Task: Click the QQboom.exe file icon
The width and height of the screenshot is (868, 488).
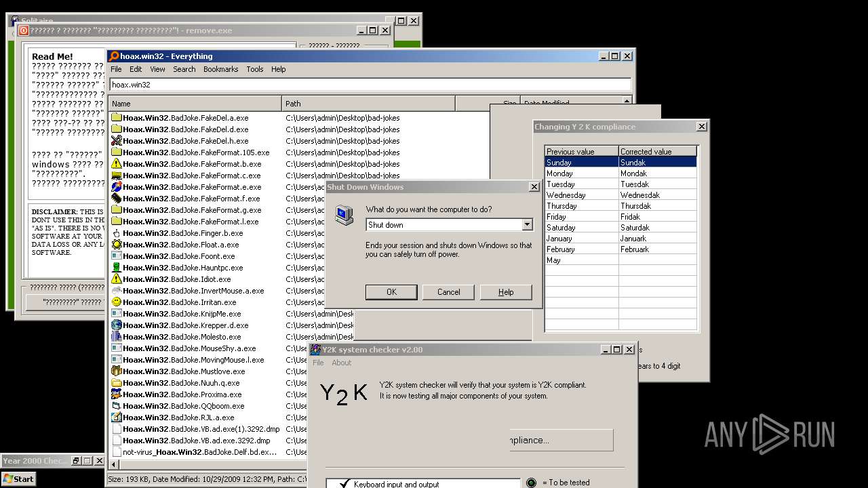Action: point(116,406)
